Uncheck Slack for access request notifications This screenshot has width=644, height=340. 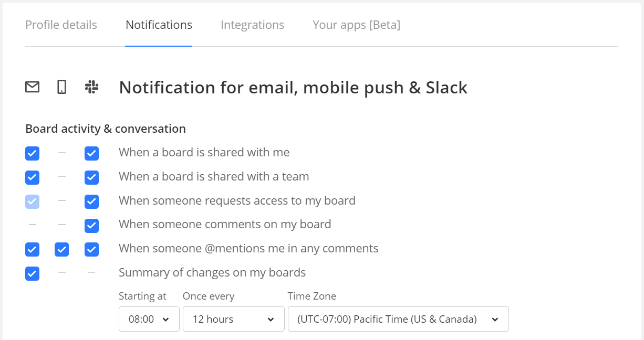point(91,201)
